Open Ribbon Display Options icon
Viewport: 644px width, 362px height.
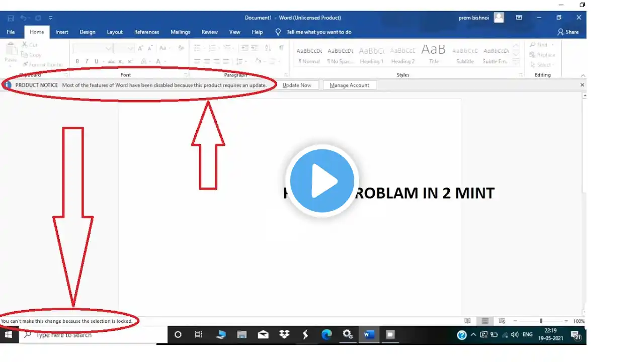click(519, 18)
